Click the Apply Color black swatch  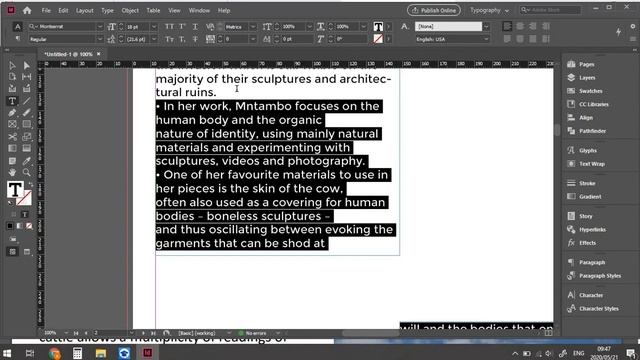point(10,226)
